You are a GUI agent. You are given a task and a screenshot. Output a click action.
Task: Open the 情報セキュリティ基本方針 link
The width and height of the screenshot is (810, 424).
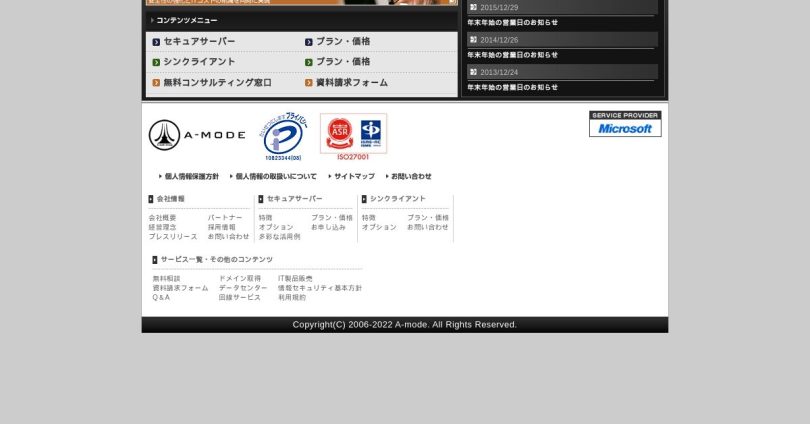320,288
